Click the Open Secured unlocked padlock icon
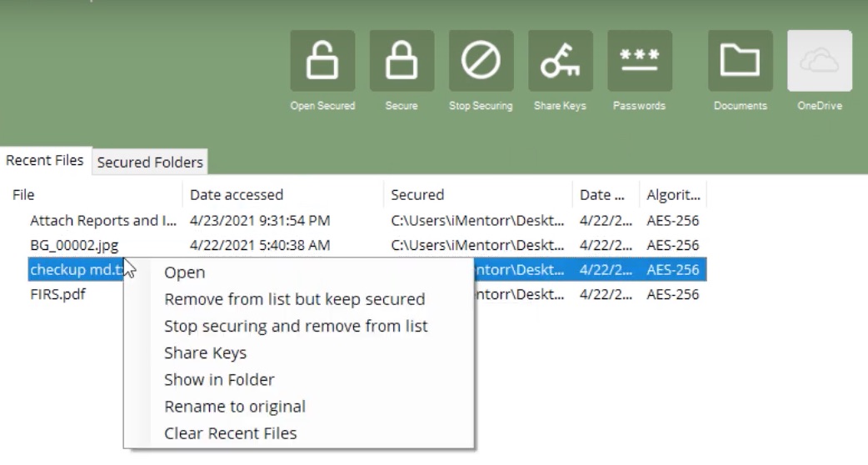The width and height of the screenshot is (868, 465). tap(322, 61)
